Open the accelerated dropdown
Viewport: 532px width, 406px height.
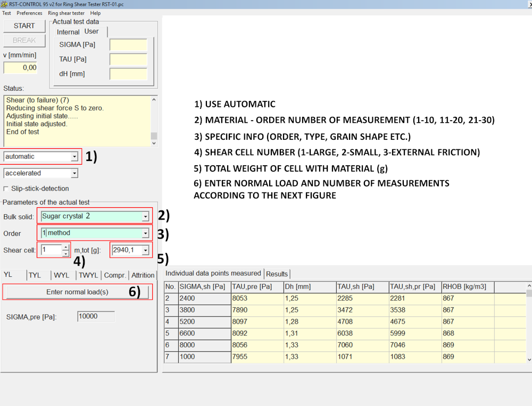tap(74, 173)
